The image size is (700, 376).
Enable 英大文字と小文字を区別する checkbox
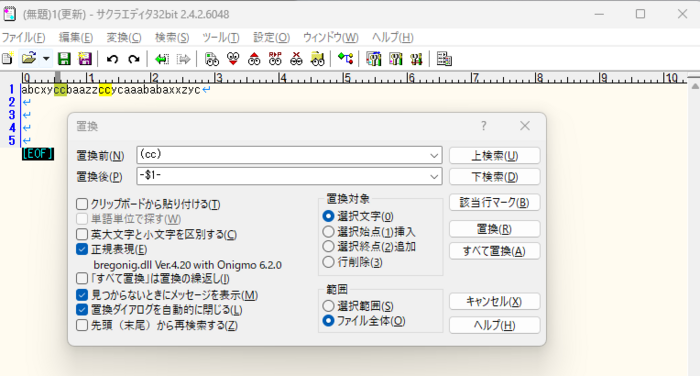[82, 234]
